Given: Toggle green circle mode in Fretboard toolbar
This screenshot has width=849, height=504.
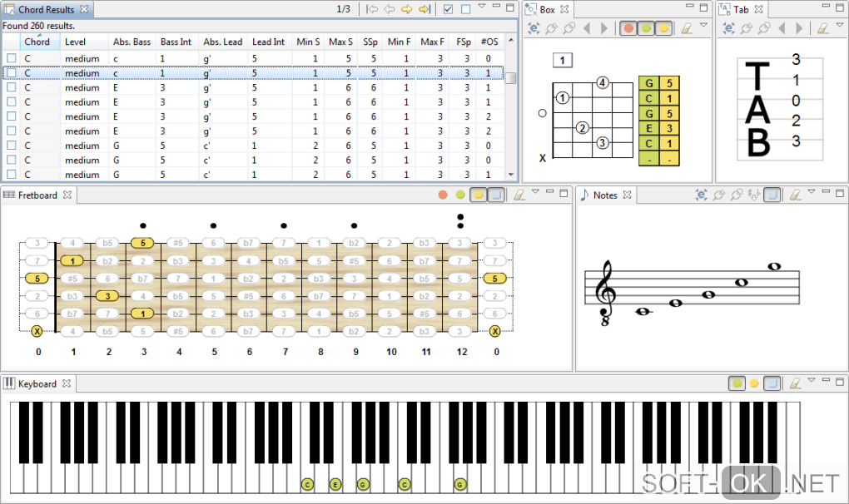Looking at the screenshot, I should click(460, 195).
